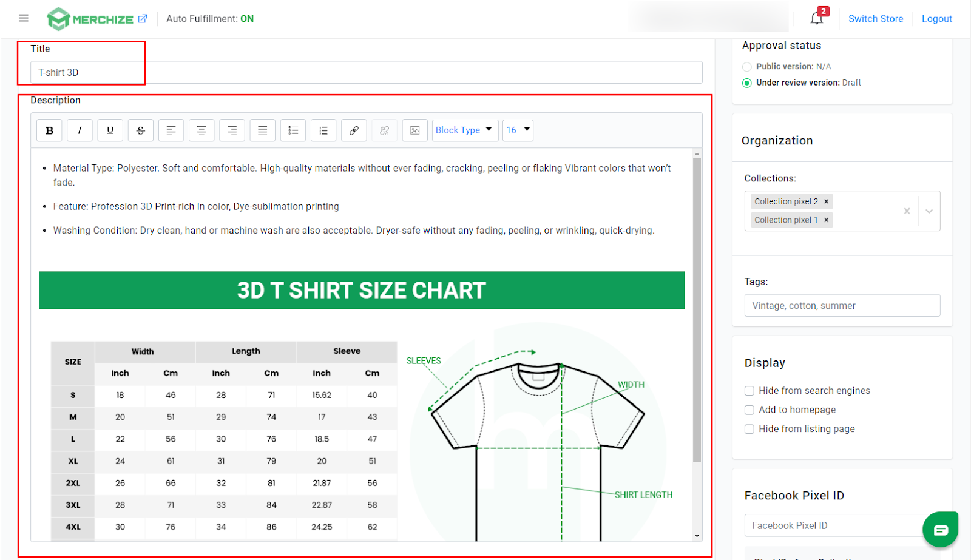Align description text to the right
This screenshot has height=560, width=971.
(x=232, y=130)
